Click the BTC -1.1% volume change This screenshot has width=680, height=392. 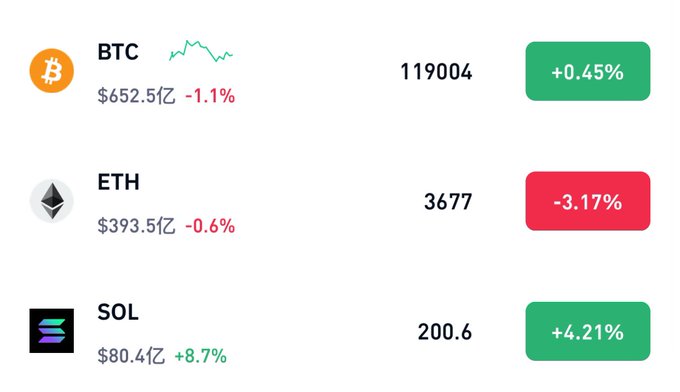point(210,96)
